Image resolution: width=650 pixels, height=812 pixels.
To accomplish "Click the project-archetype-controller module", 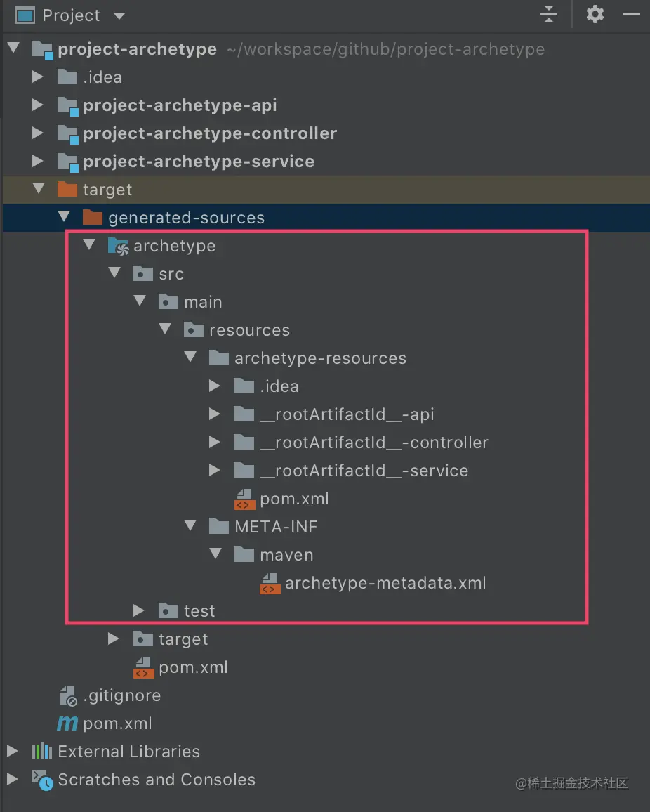I will tap(209, 133).
